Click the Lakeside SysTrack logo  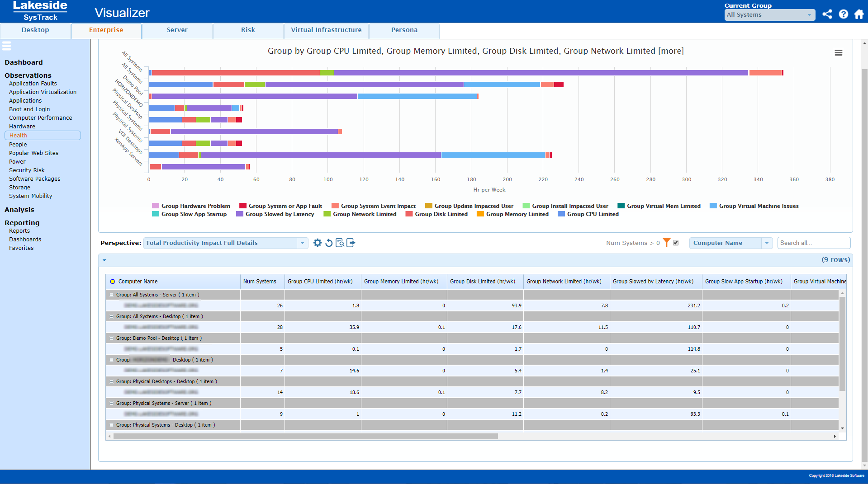click(x=40, y=11)
